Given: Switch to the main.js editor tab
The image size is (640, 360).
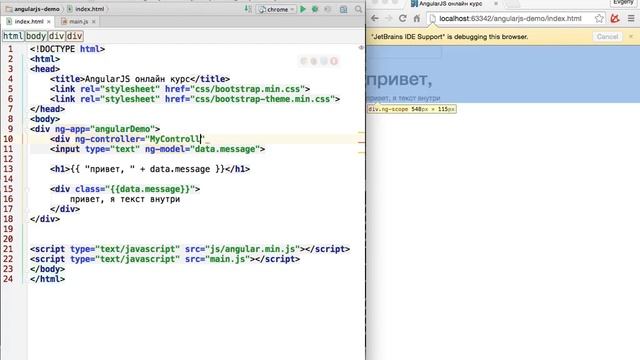Looking at the screenshot, I should coord(78,21).
